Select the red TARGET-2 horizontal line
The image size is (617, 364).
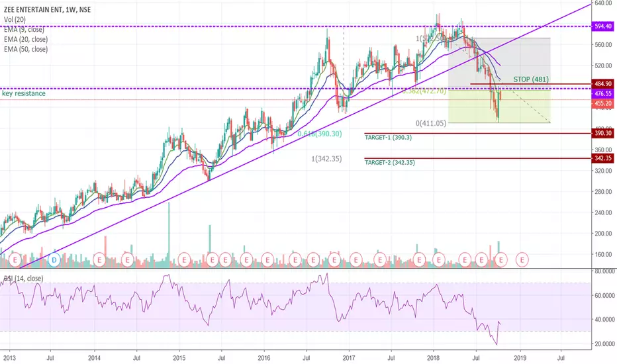(x=478, y=159)
